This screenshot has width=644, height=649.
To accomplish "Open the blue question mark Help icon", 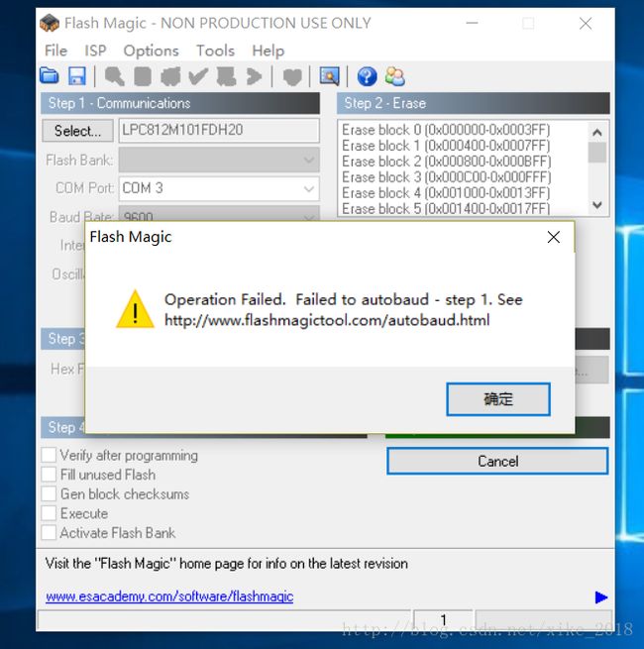I will click(x=368, y=76).
